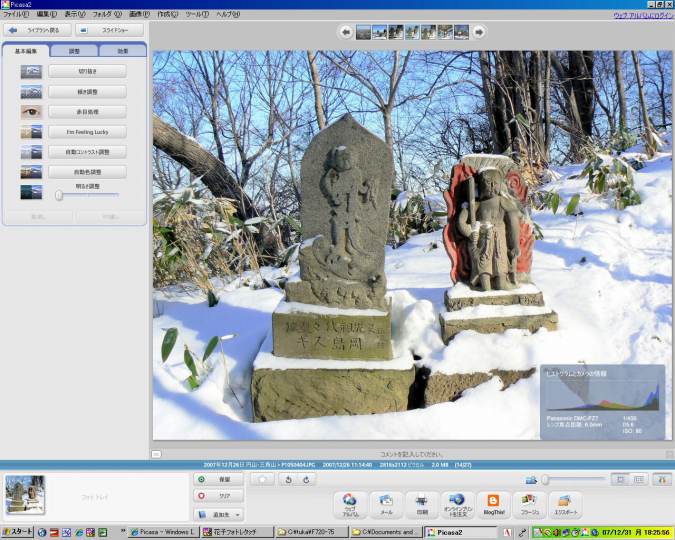Switch to the Tuning (調整) tab
The width and height of the screenshot is (675, 540).
click(75, 50)
